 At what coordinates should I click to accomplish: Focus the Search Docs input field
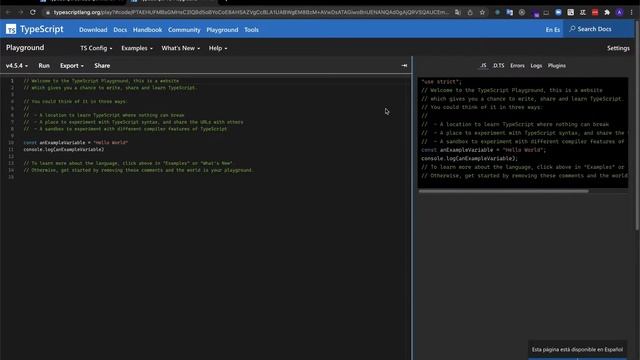(x=599, y=29)
